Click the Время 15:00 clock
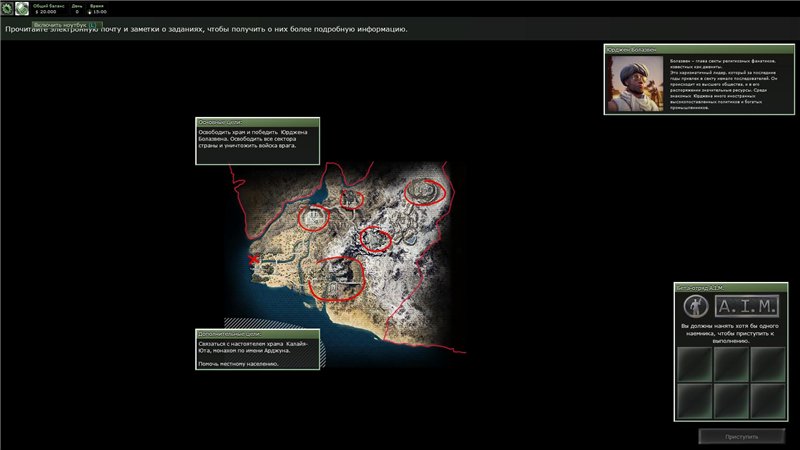Viewport: 800px width, 450px height. 97,9
